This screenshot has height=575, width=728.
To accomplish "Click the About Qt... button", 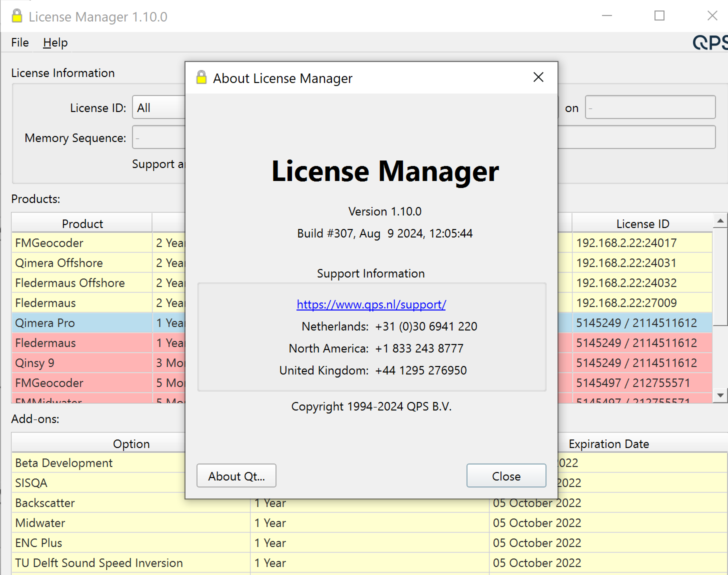I will tap(236, 476).
